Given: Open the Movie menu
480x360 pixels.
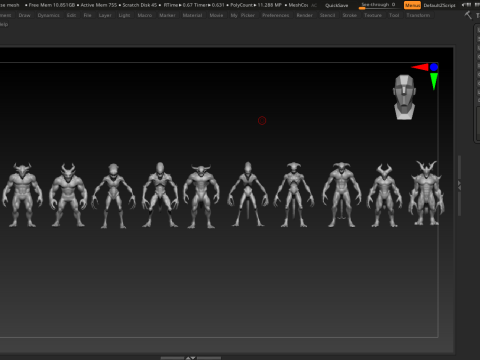Looking at the screenshot, I should click(216, 15).
